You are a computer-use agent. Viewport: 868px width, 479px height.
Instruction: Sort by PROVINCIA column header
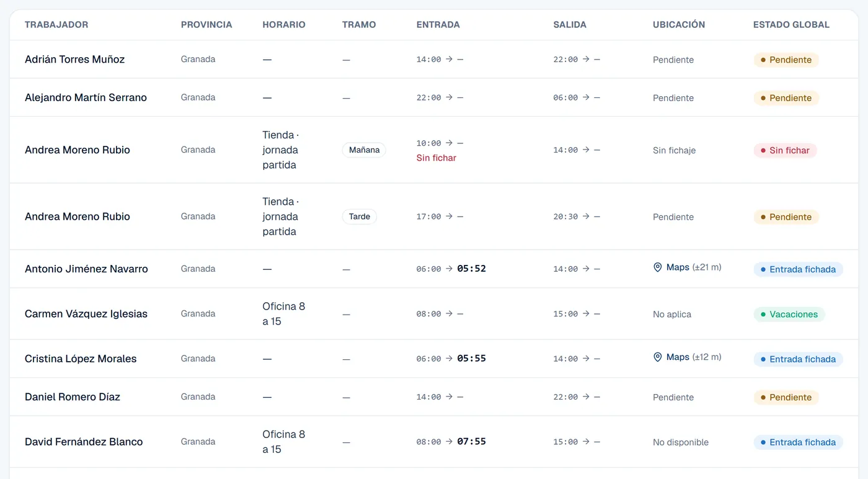(206, 25)
